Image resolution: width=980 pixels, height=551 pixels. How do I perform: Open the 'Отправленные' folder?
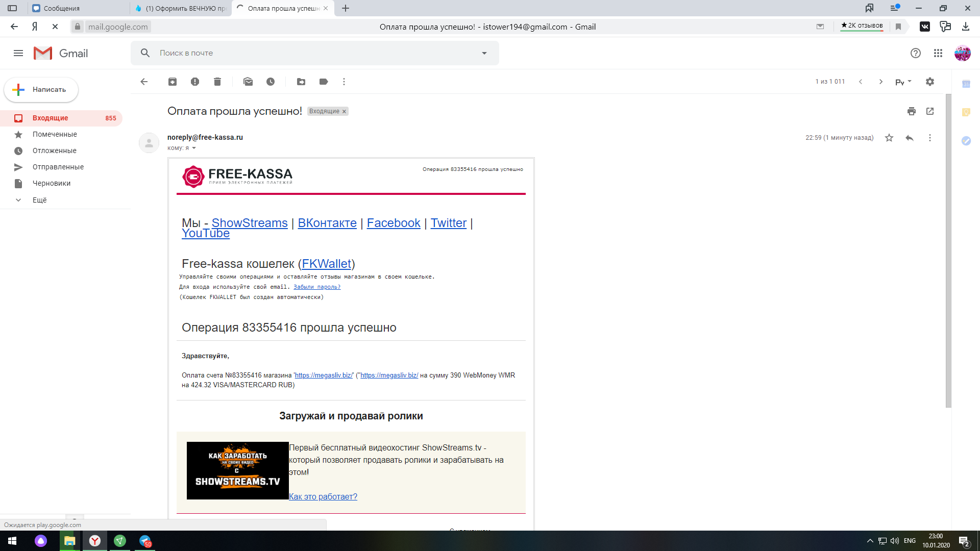click(58, 167)
